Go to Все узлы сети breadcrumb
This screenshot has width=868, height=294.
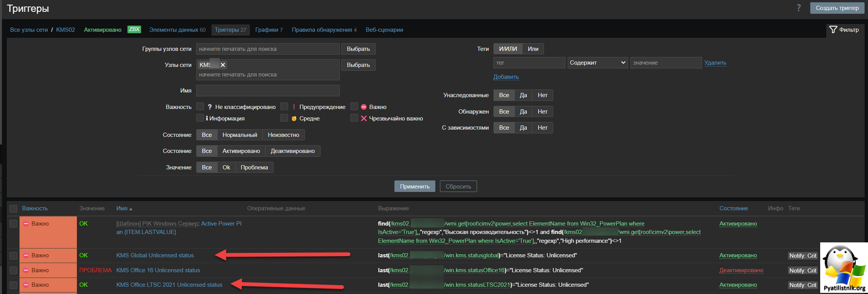29,30
